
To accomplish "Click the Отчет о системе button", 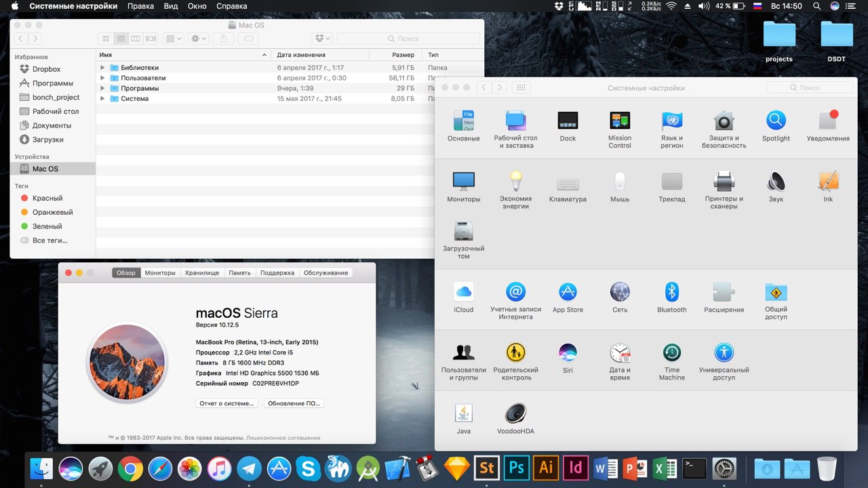I will 227,403.
